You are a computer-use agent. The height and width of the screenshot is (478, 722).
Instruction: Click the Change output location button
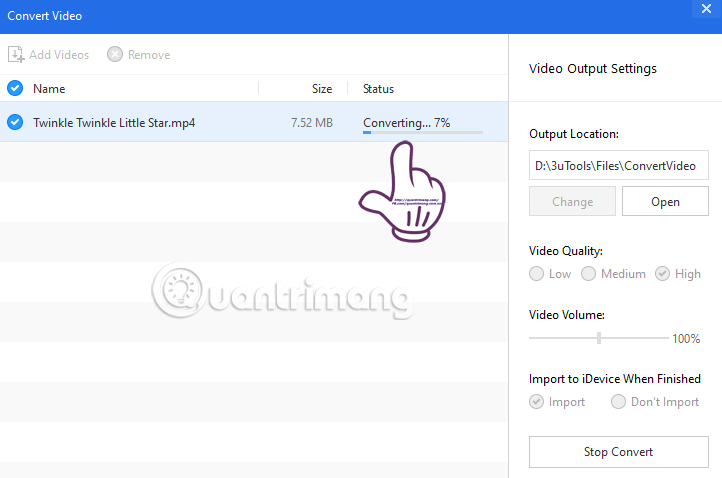[x=572, y=201]
